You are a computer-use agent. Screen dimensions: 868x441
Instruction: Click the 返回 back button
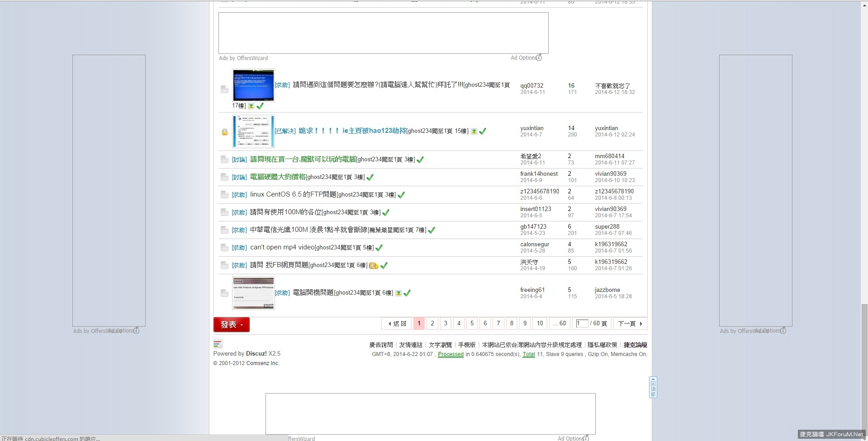tap(397, 324)
